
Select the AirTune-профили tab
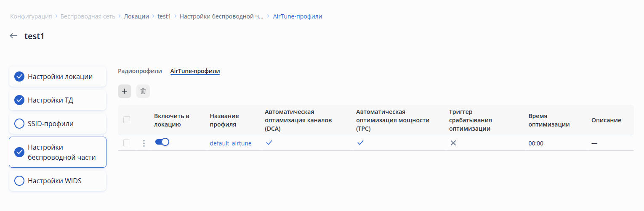(195, 71)
